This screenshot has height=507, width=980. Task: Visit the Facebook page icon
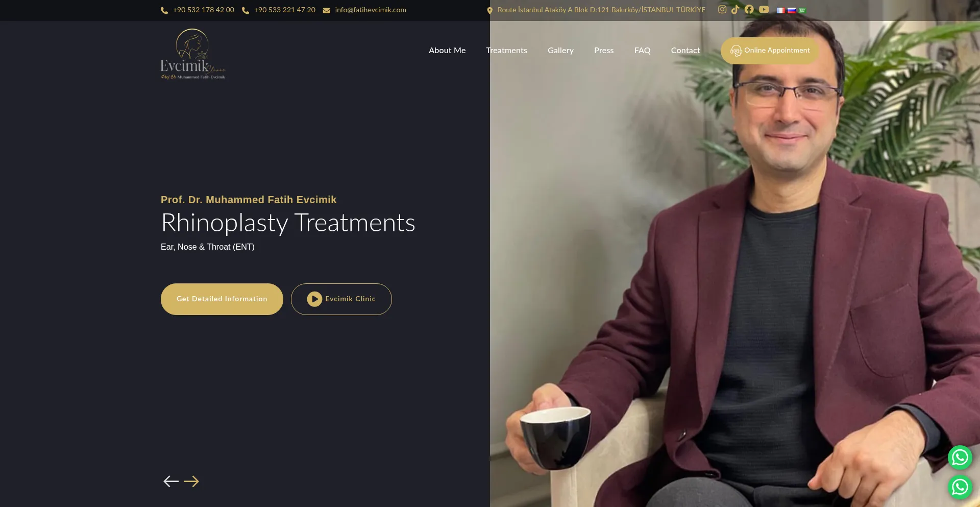pyautogui.click(x=749, y=10)
